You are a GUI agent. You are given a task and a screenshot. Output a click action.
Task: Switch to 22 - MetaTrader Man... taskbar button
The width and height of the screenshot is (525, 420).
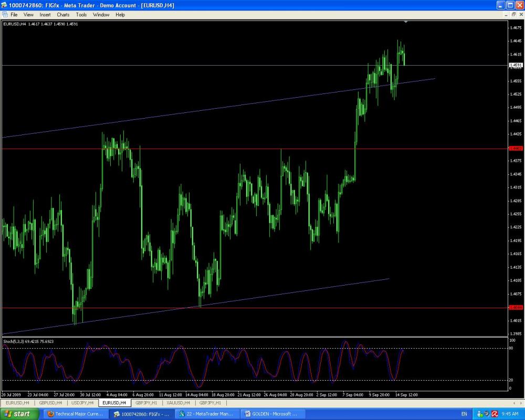click(206, 414)
